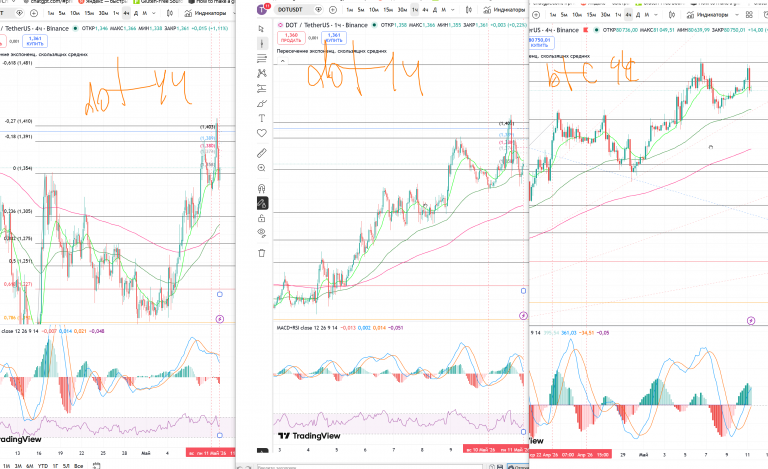Select the vertical line drawing tool
The width and height of the screenshot is (768, 469).
(262, 44)
